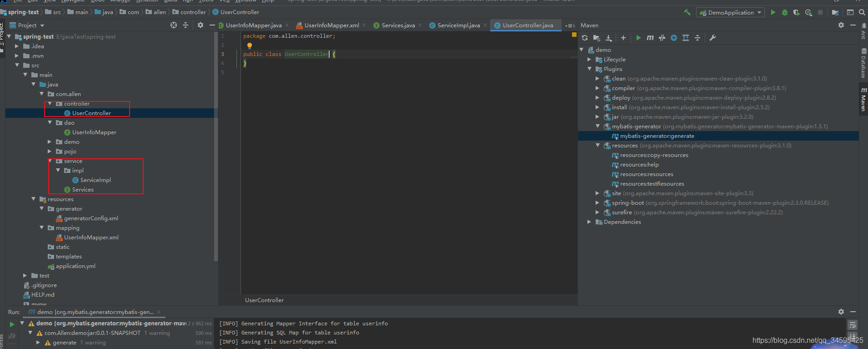
Task: Switch to UserInfoMapper.xml tab
Action: click(331, 25)
